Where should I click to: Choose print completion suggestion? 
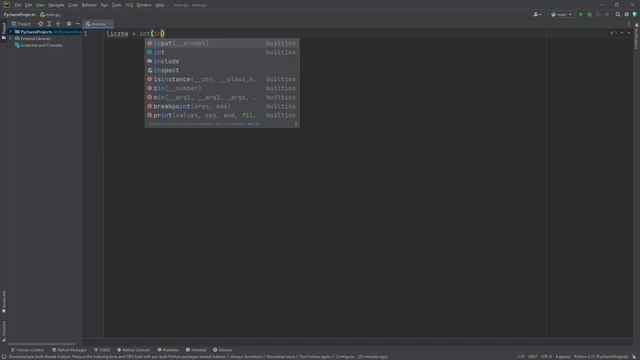(222, 115)
